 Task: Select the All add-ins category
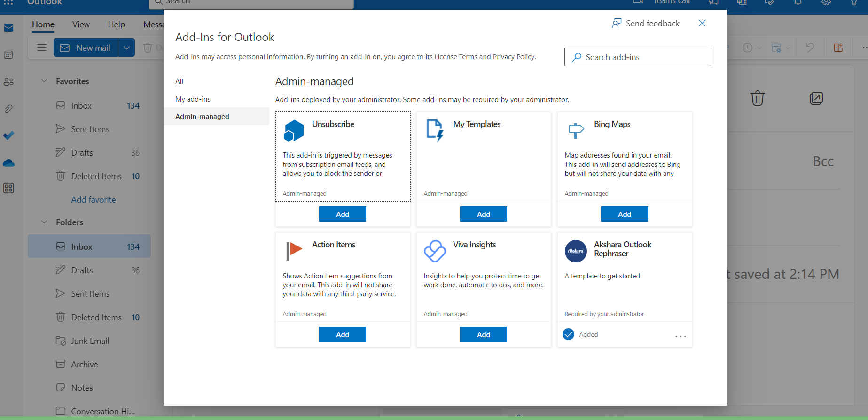179,81
